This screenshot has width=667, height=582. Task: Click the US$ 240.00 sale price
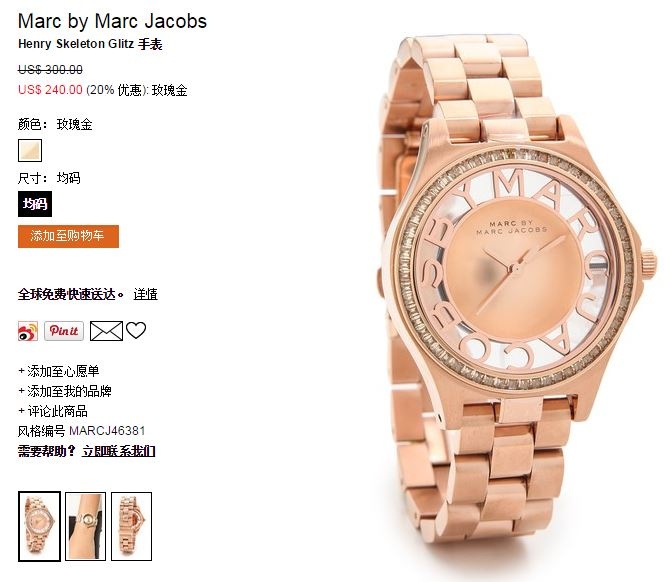pos(50,90)
